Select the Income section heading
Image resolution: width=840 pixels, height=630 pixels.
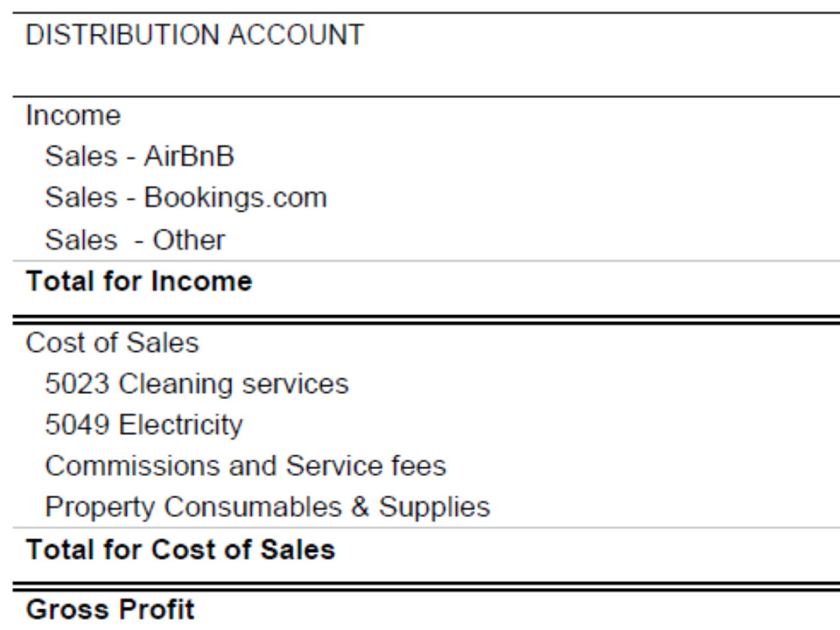[x=73, y=116]
